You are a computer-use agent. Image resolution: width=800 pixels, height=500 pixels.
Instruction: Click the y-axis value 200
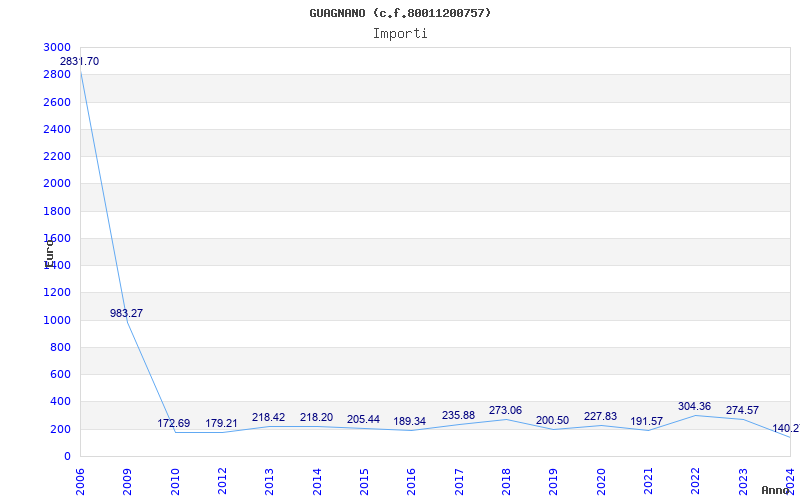pos(60,430)
